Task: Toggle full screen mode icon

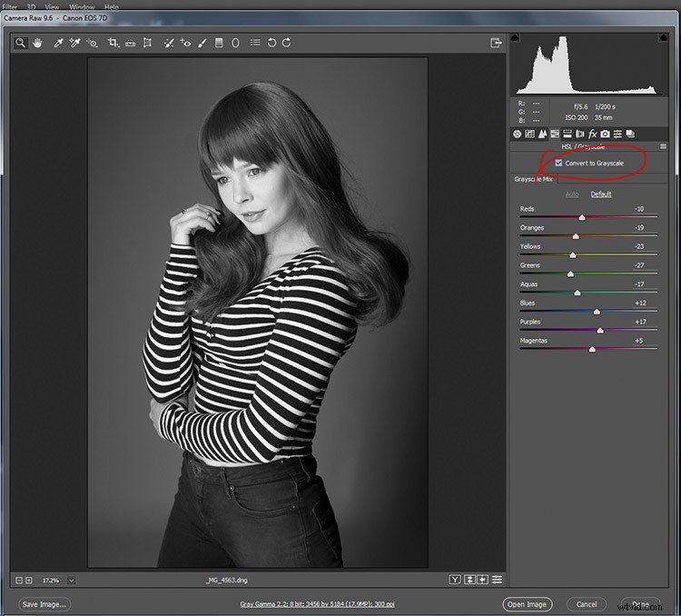Action: click(496, 43)
